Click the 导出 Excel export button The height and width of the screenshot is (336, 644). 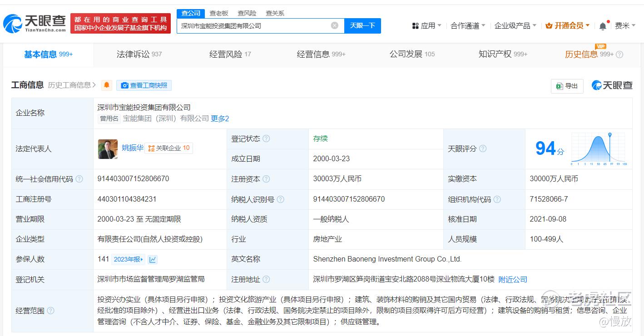coord(567,85)
